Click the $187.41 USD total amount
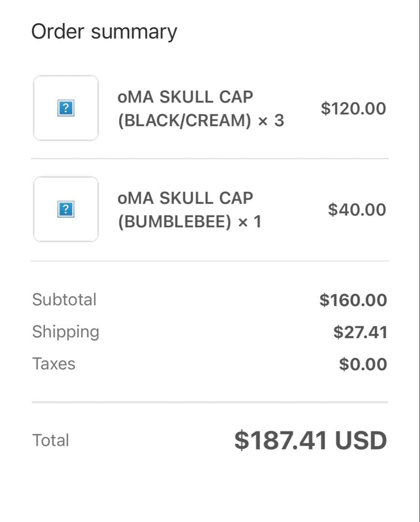 point(310,440)
